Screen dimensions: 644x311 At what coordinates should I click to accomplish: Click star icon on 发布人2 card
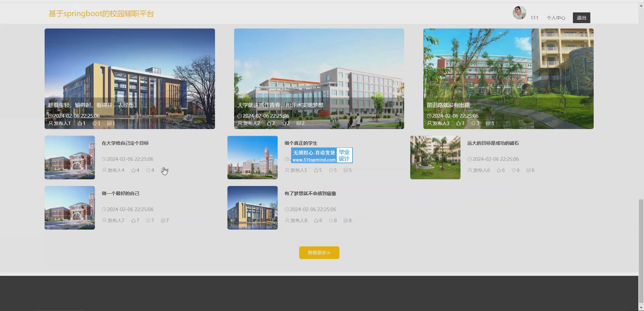click(x=284, y=123)
